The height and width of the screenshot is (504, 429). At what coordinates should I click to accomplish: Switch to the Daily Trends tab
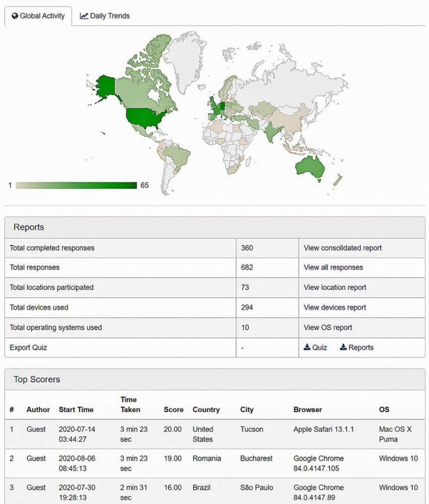pyautogui.click(x=105, y=16)
